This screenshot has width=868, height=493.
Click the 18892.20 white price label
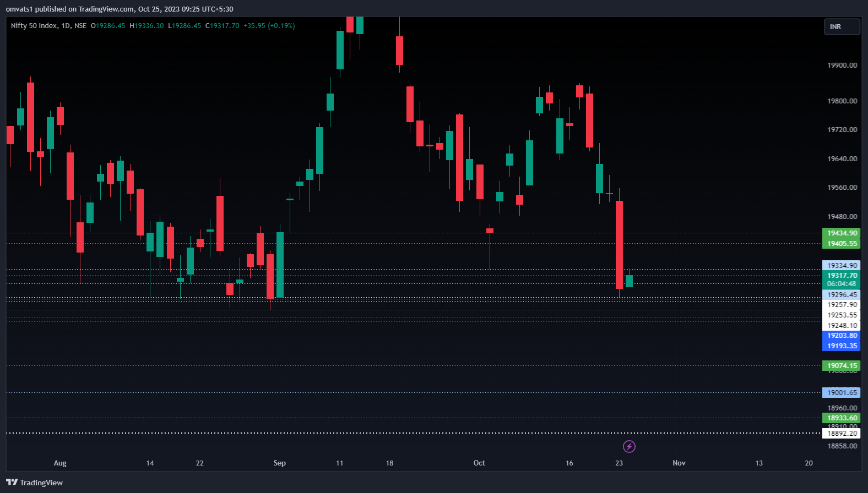click(x=842, y=434)
